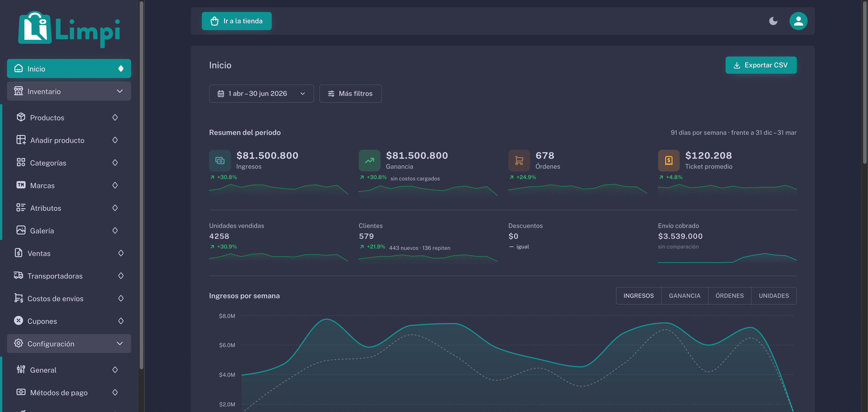
Task: Click the diamond marker beside Productos
Action: (x=115, y=117)
